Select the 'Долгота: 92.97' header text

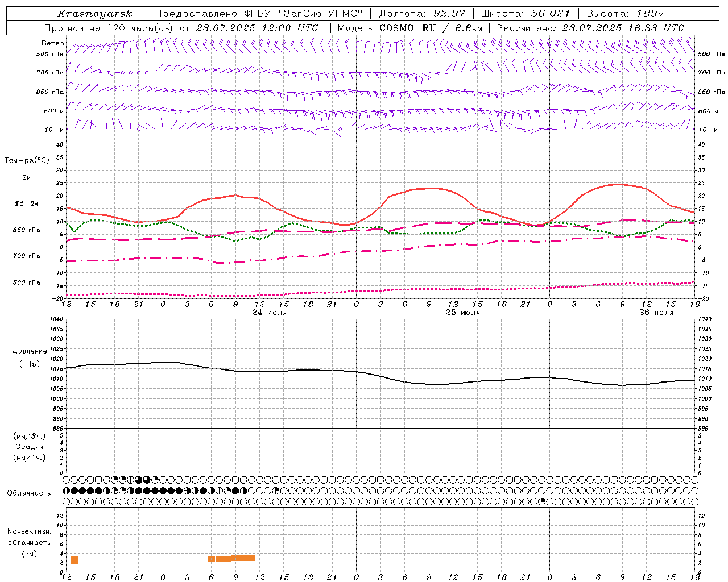(422, 14)
